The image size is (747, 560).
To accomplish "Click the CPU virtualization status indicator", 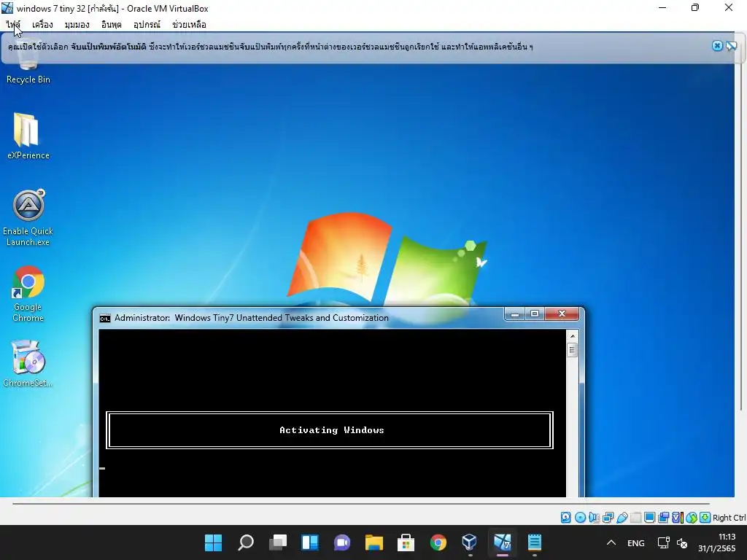I will click(x=678, y=518).
